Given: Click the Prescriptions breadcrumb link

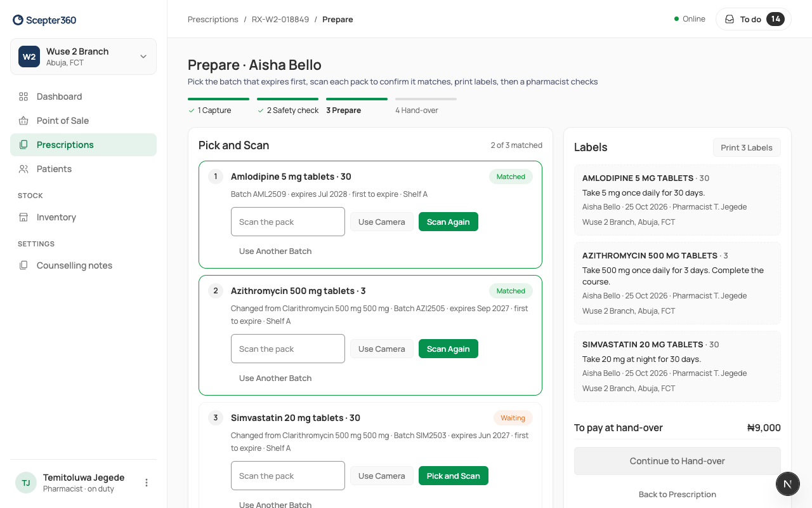Looking at the screenshot, I should (213, 20).
